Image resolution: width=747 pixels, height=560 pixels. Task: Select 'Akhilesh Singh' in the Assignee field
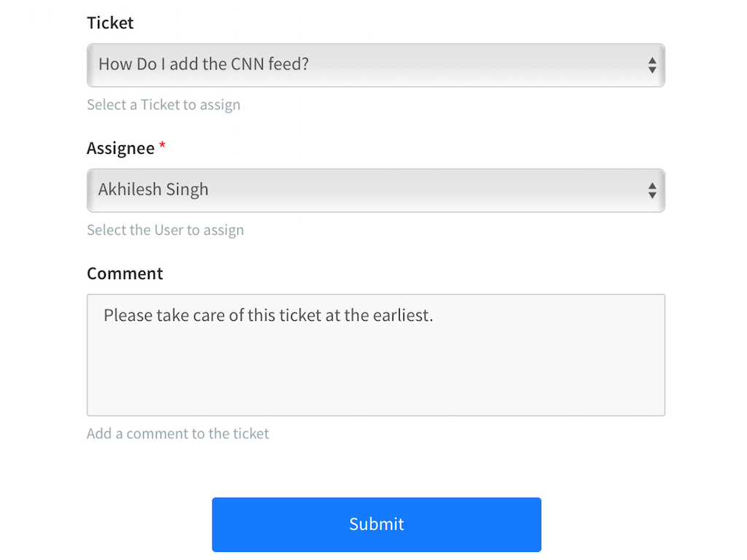[292, 190]
